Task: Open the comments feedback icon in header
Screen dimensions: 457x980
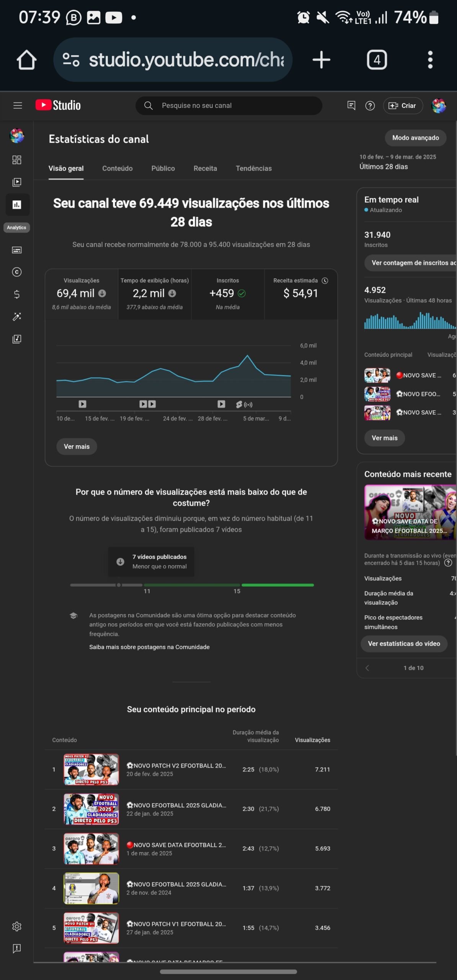Action: click(x=351, y=105)
